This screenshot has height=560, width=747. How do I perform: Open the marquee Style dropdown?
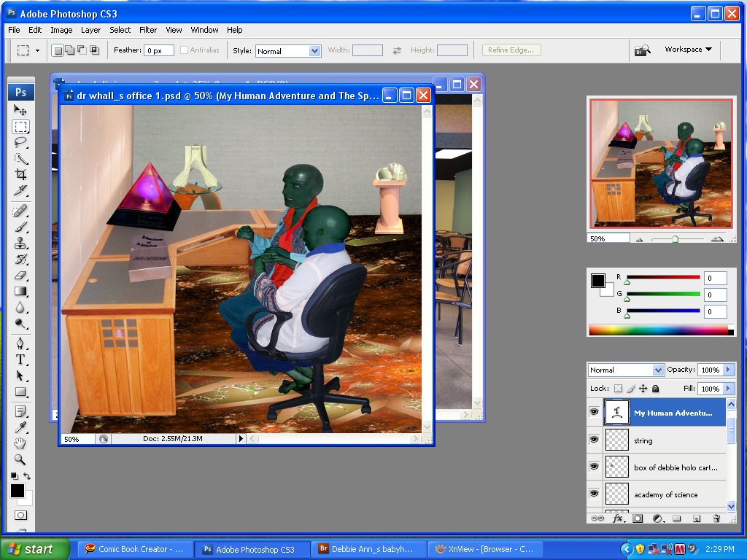click(x=288, y=51)
